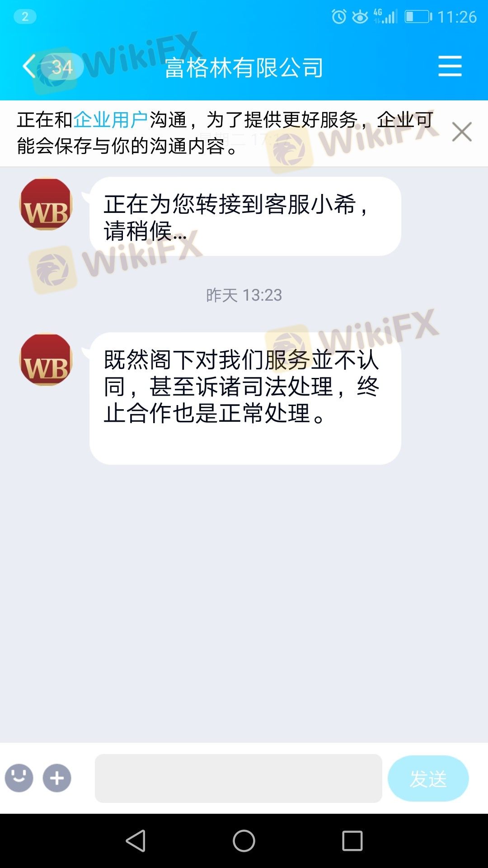This screenshot has height=868, width=488.
Task: Select the message about 终止合作
Action: click(x=245, y=398)
